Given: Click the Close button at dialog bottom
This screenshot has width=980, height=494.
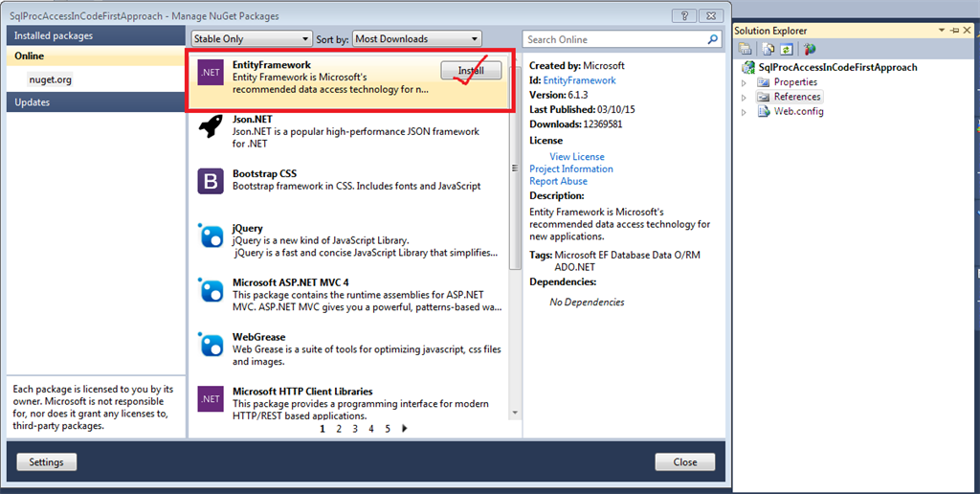Looking at the screenshot, I should pos(685,462).
